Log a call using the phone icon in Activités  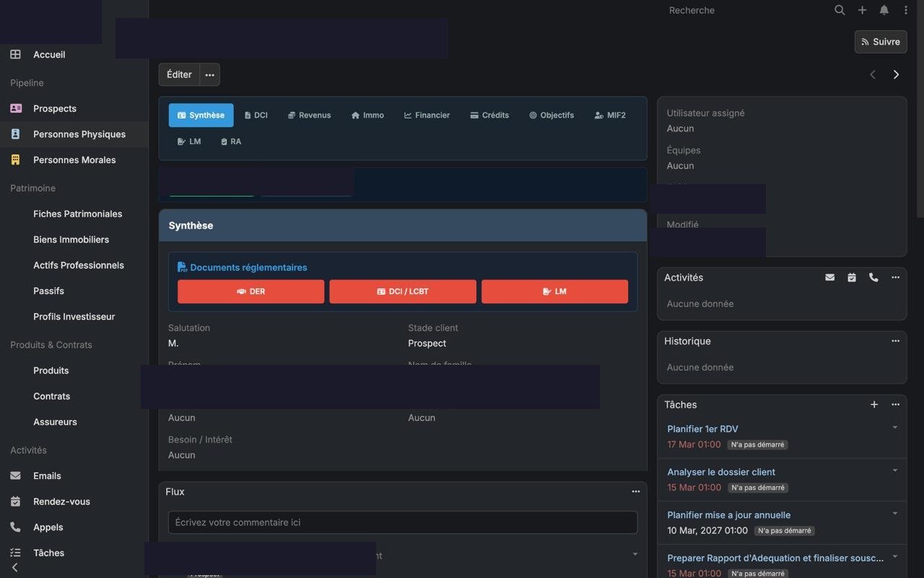pos(873,277)
